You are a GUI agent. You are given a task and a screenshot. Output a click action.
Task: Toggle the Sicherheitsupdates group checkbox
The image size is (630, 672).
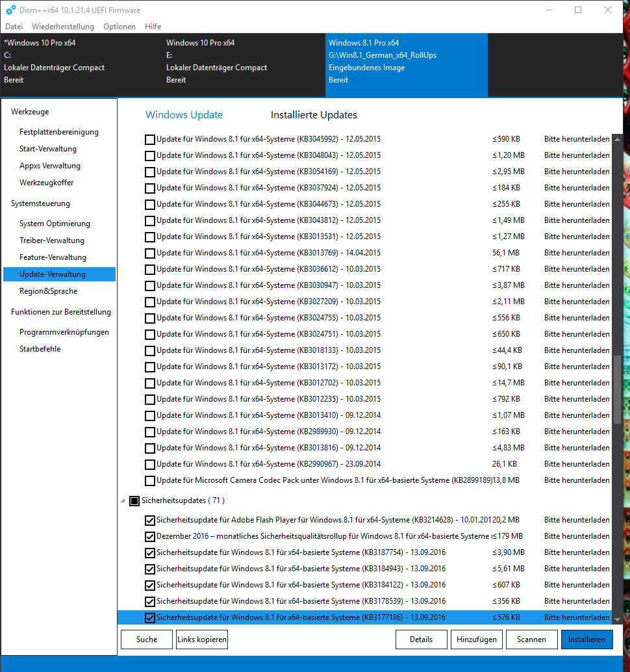[134, 501]
